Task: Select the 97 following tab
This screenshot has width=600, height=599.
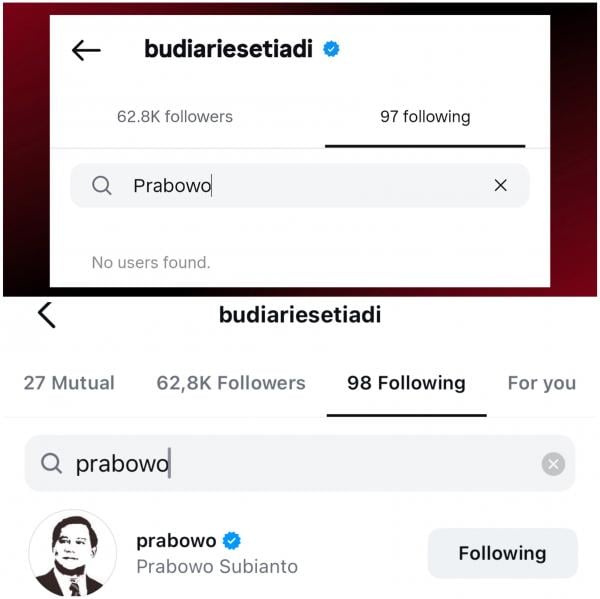Action: pyautogui.click(x=425, y=116)
